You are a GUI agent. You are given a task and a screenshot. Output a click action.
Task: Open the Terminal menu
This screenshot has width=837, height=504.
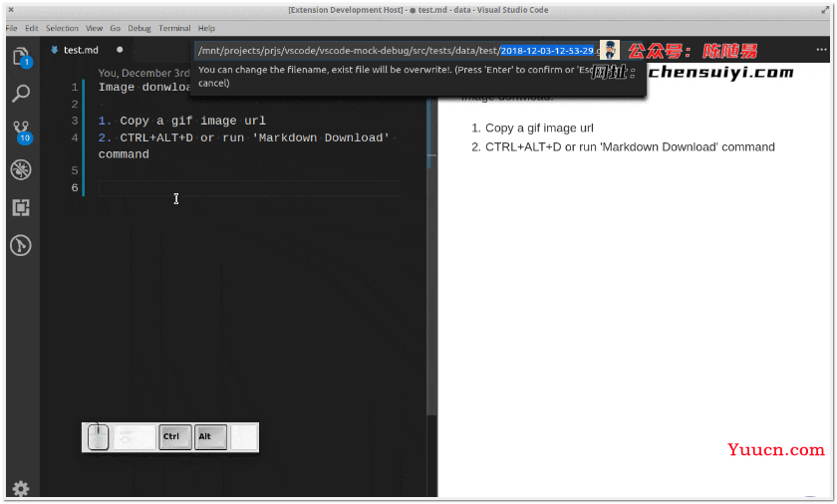pyautogui.click(x=174, y=28)
